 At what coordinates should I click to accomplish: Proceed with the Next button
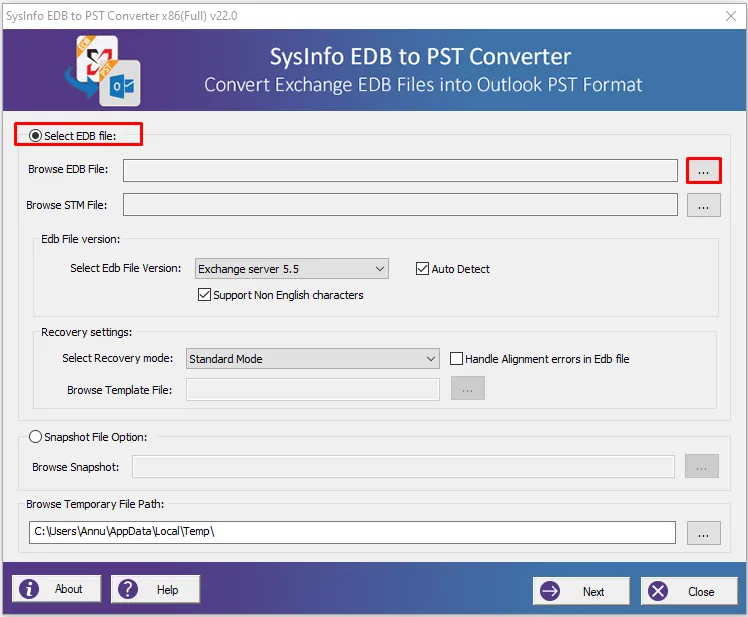pyautogui.click(x=581, y=591)
